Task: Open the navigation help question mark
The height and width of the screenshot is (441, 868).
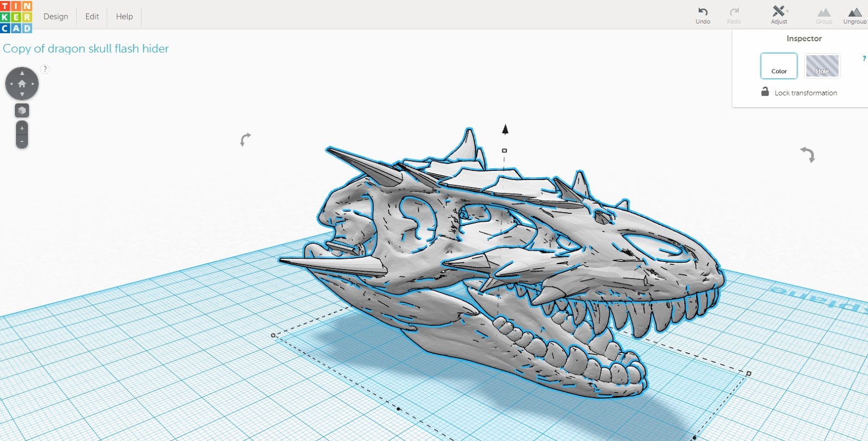Action: pos(45,69)
